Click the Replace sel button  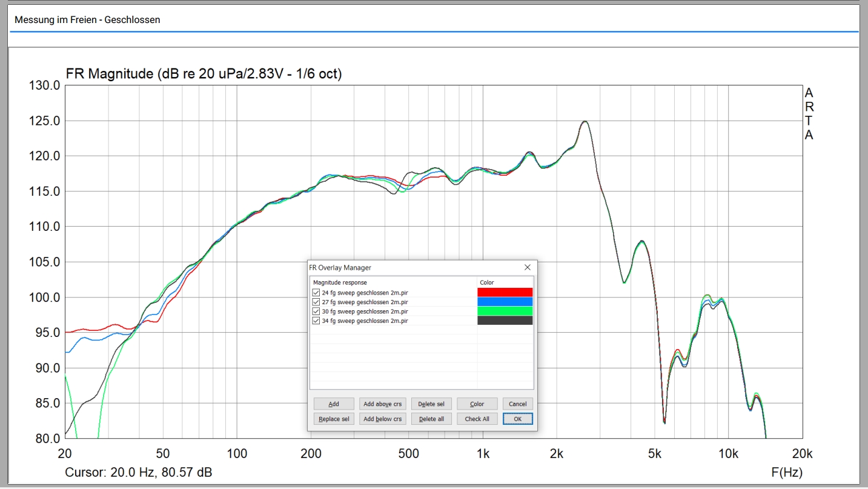334,419
